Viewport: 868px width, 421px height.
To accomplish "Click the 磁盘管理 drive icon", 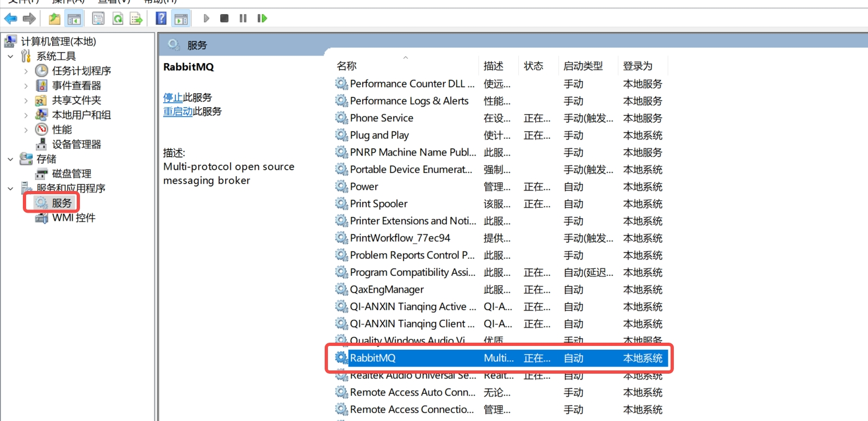I will click(41, 174).
